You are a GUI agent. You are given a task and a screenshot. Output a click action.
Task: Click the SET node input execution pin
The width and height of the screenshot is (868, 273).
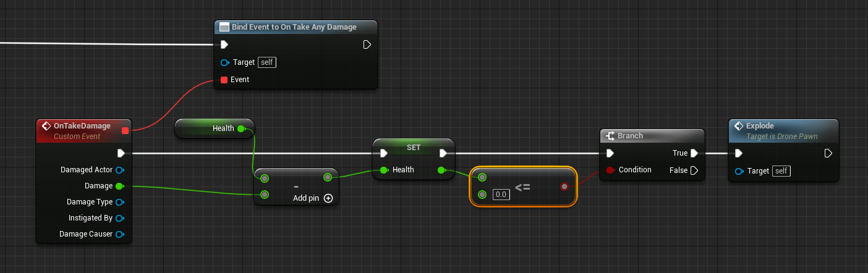tap(384, 153)
